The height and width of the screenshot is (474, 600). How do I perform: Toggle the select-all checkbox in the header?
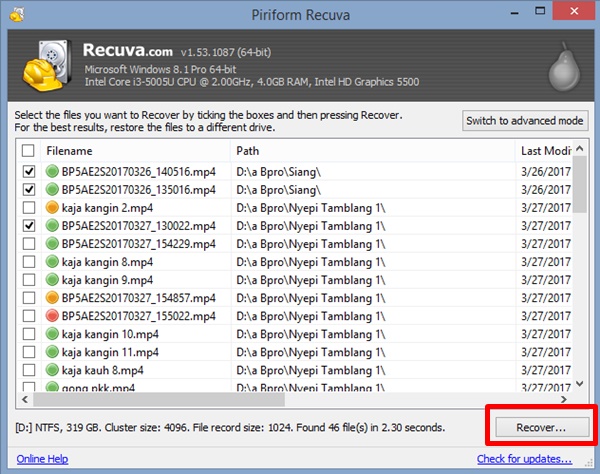(x=28, y=151)
